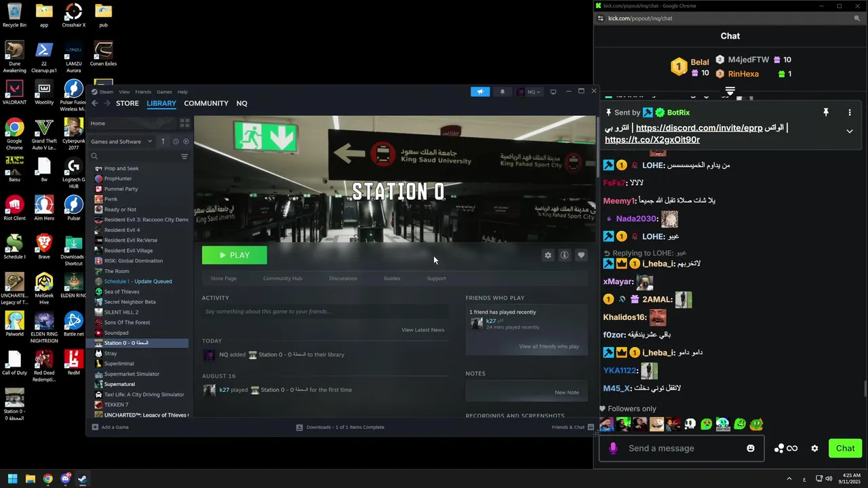Click View Latest News link
Screen dimensions: 868x488
422,330
